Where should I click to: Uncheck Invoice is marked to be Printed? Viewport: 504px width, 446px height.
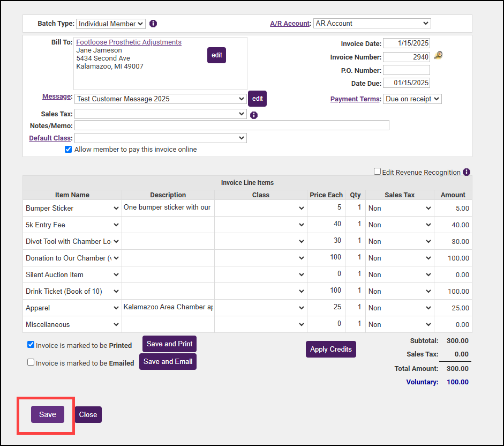(31, 345)
